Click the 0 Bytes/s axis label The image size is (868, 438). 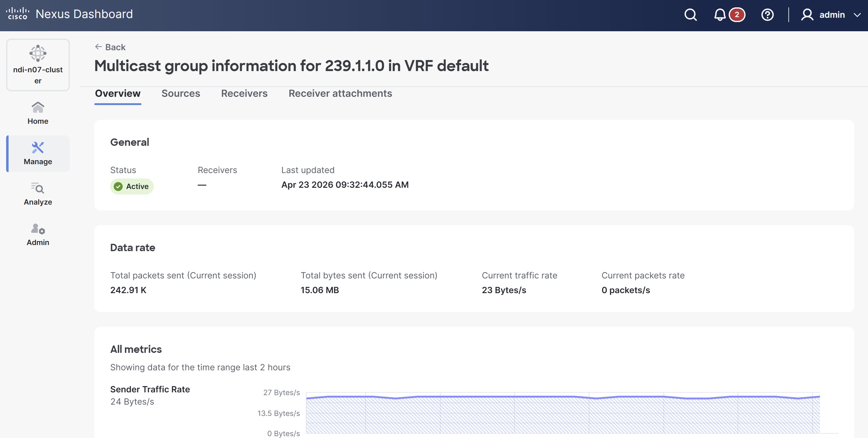coord(283,434)
